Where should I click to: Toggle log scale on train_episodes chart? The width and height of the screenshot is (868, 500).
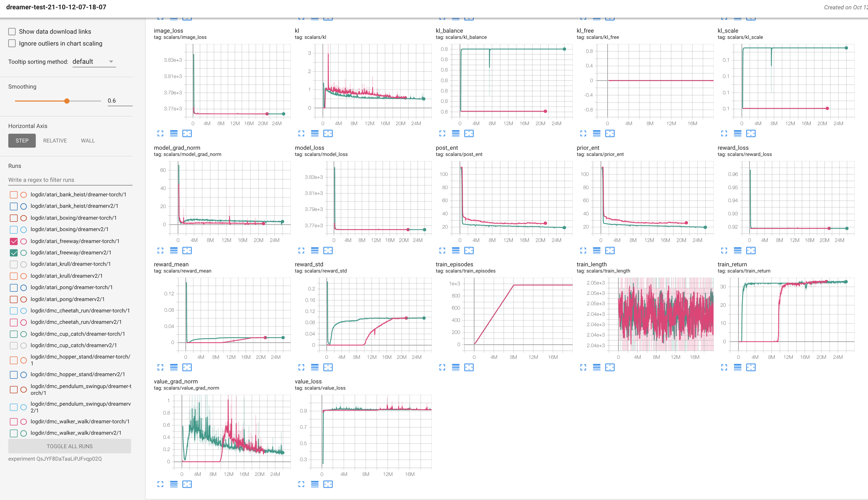point(455,367)
